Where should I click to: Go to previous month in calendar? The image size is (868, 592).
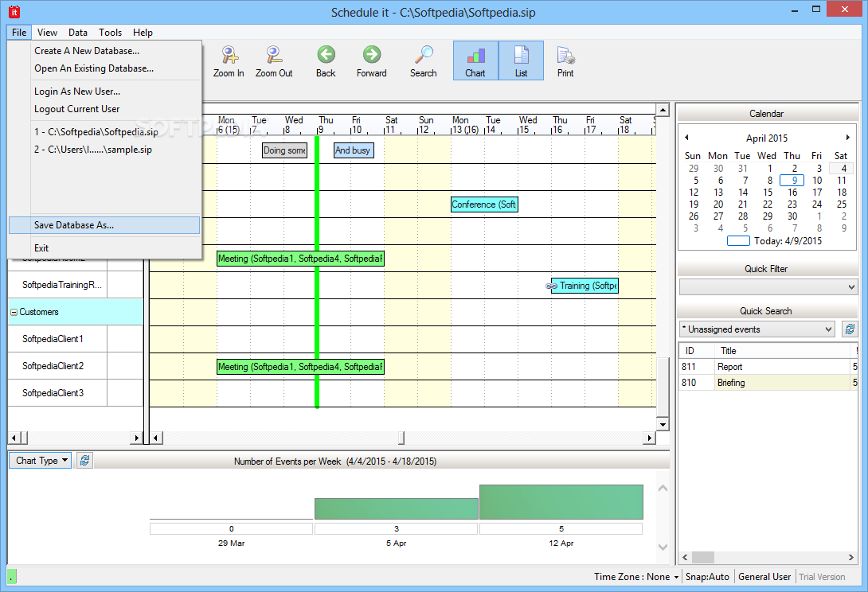click(686, 137)
